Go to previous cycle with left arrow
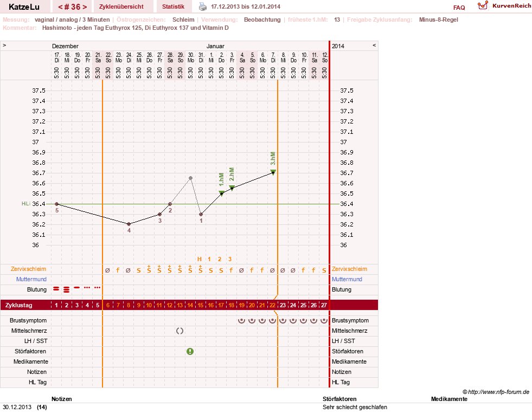532x420 pixels. click(x=60, y=7)
